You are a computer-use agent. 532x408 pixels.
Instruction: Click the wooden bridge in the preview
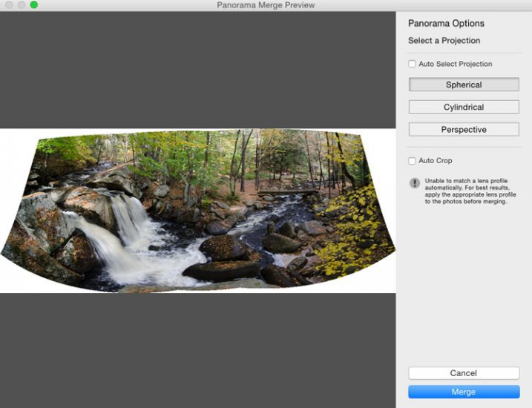288,192
